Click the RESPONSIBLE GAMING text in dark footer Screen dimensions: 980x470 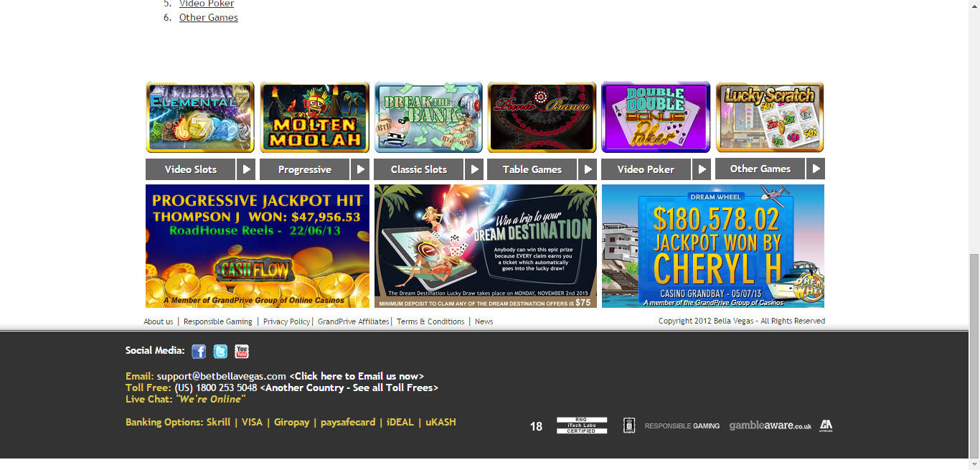click(682, 426)
